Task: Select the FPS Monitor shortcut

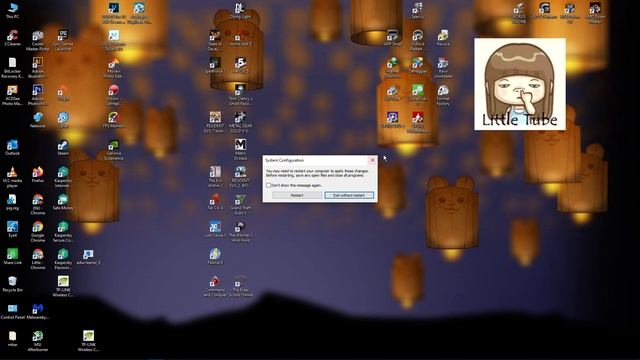Action: 113,120
